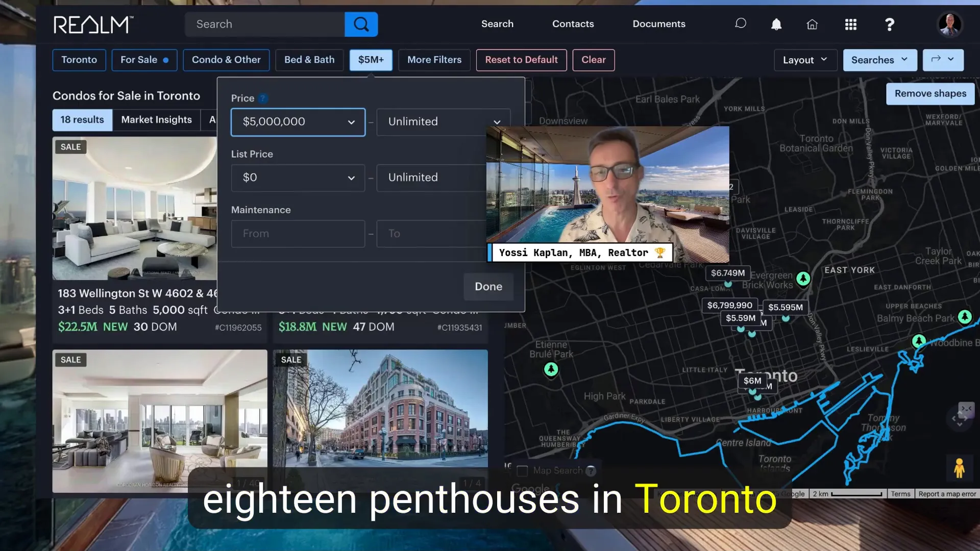Open the chat messages icon

coord(740,23)
